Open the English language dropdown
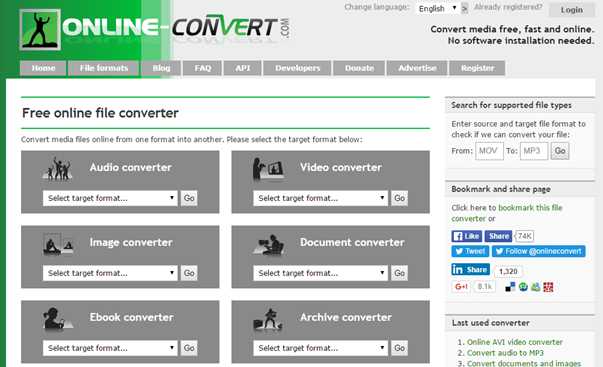This screenshot has width=603, height=367. (x=437, y=8)
